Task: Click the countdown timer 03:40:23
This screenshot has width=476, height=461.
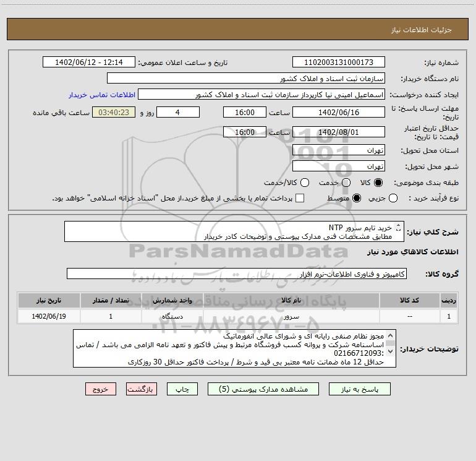Action: click(114, 113)
